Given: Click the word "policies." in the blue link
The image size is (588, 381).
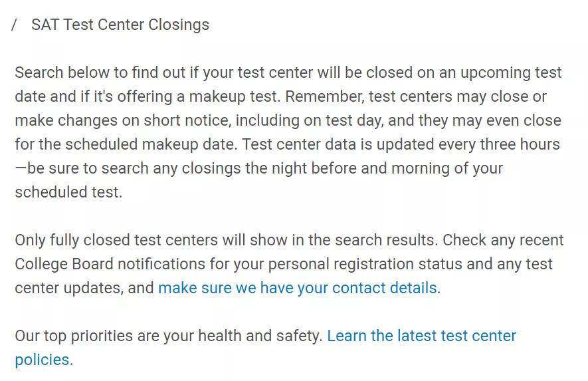Looking at the screenshot, I should 44,360.
